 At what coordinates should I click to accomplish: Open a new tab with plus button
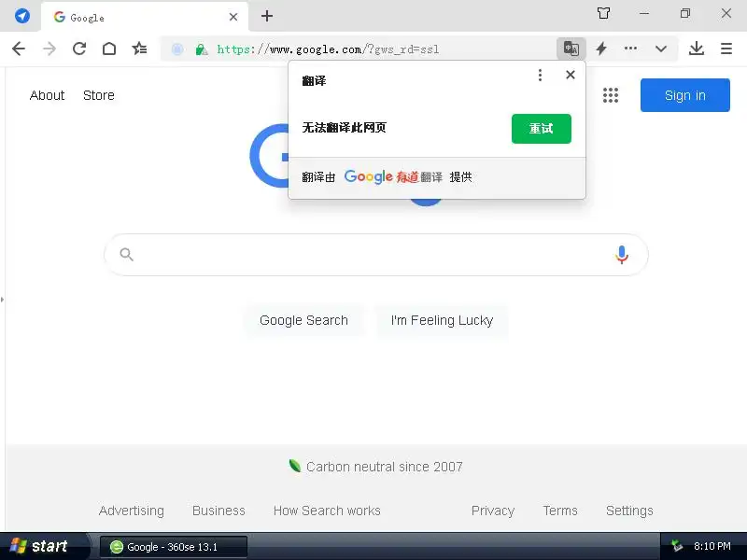pos(267,16)
